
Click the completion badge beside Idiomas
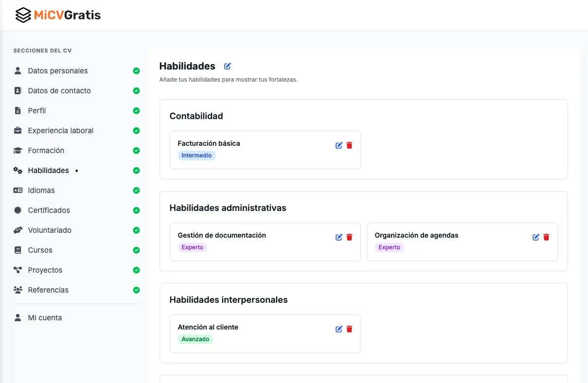click(136, 190)
